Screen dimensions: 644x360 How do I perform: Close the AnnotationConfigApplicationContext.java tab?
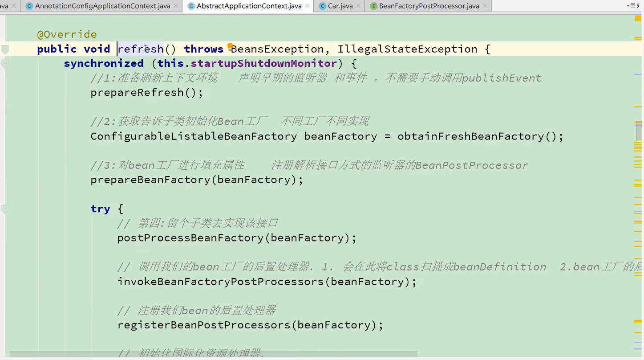(176, 6)
